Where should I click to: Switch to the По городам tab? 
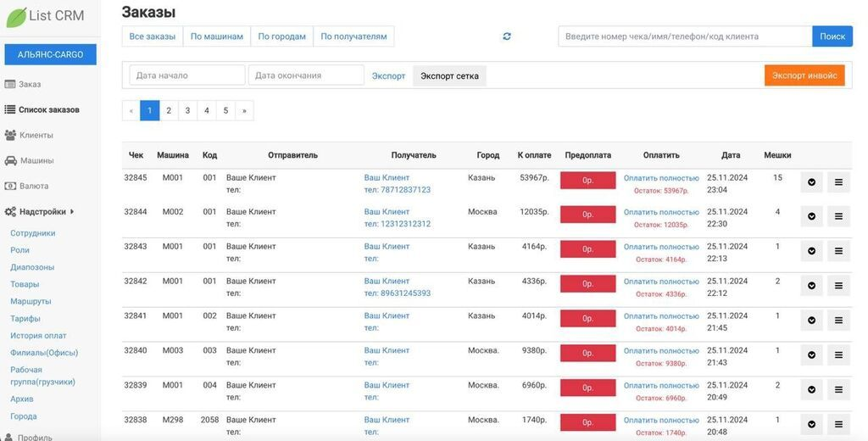point(281,36)
